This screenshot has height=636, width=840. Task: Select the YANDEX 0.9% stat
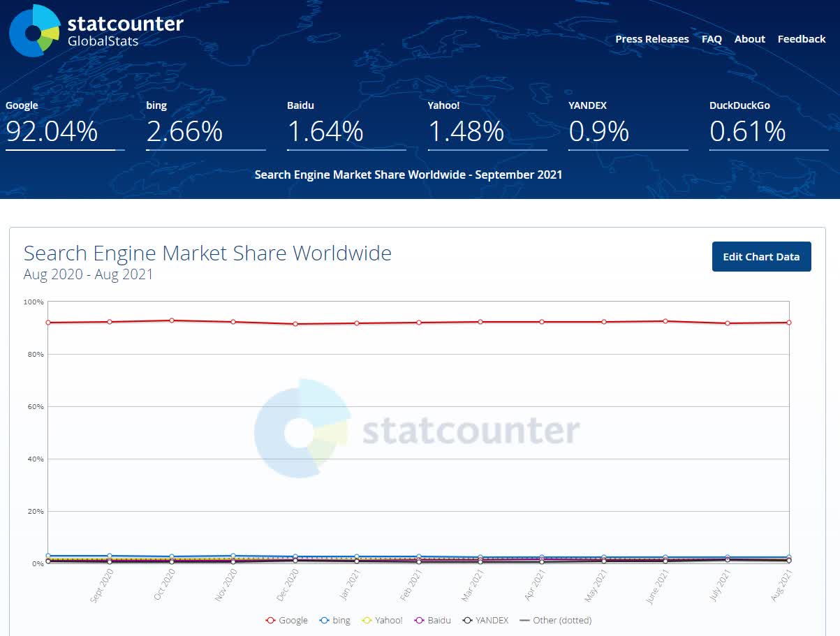coord(628,125)
